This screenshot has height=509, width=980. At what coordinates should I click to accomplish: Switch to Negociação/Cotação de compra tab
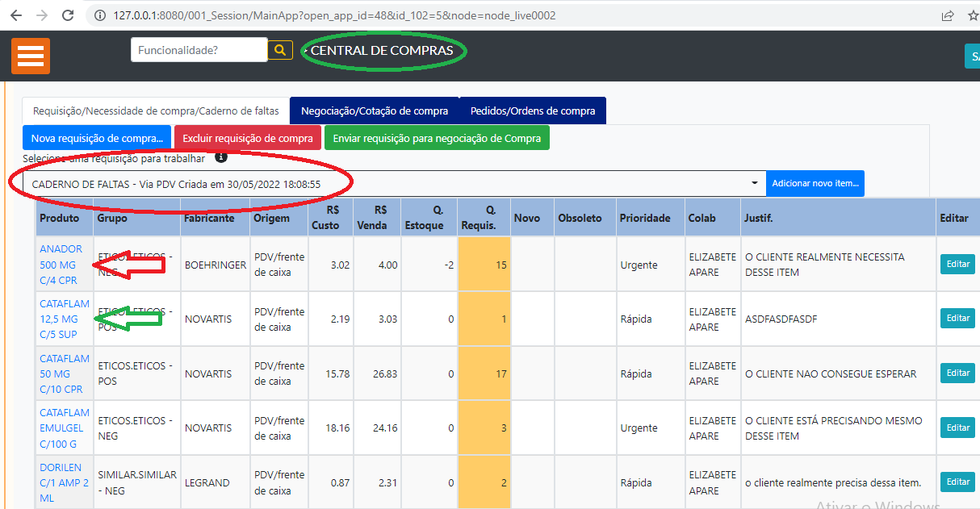tap(374, 111)
